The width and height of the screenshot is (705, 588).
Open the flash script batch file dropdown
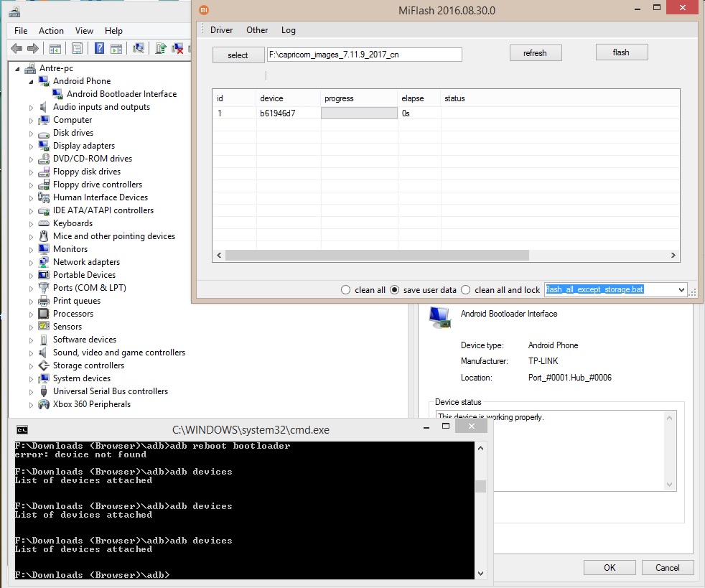point(681,290)
